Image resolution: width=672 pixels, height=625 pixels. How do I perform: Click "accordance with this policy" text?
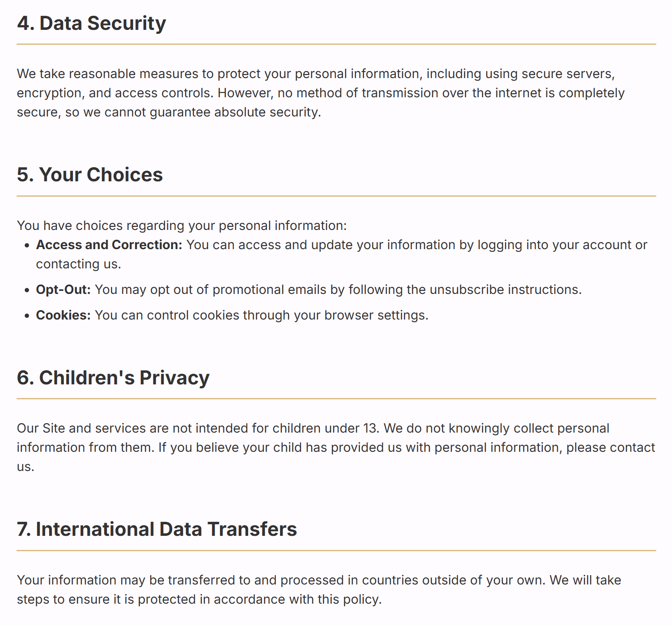(x=297, y=599)
